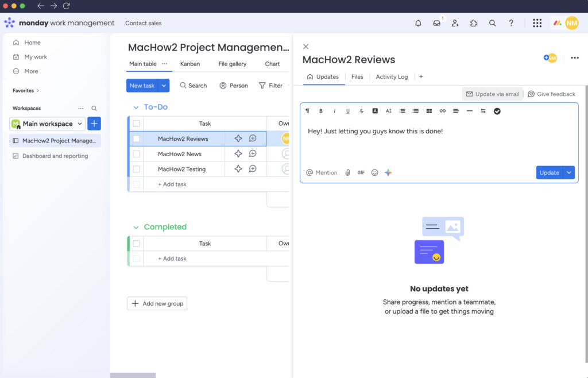
Task: Check the MacHow2 Testing task checkbox
Action: pos(137,169)
